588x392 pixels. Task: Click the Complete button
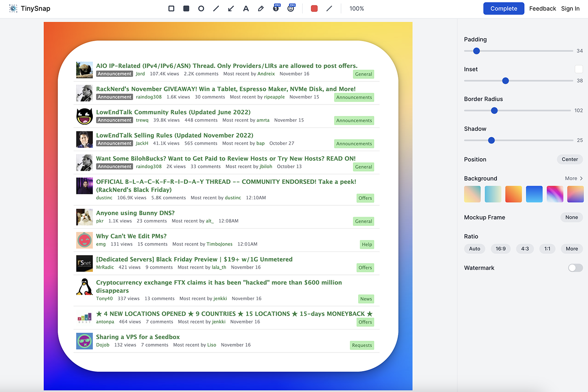pos(504,8)
